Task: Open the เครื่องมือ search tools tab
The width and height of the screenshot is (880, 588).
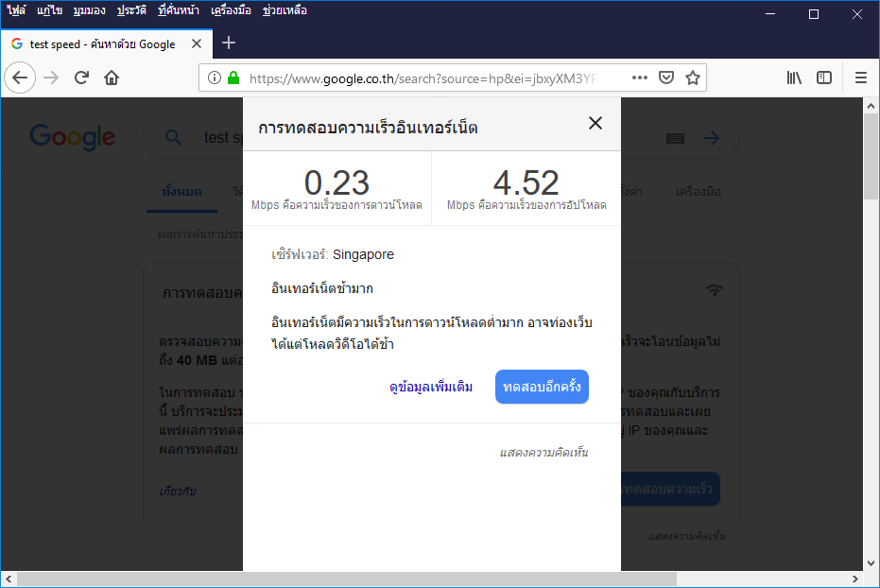Action: (699, 192)
